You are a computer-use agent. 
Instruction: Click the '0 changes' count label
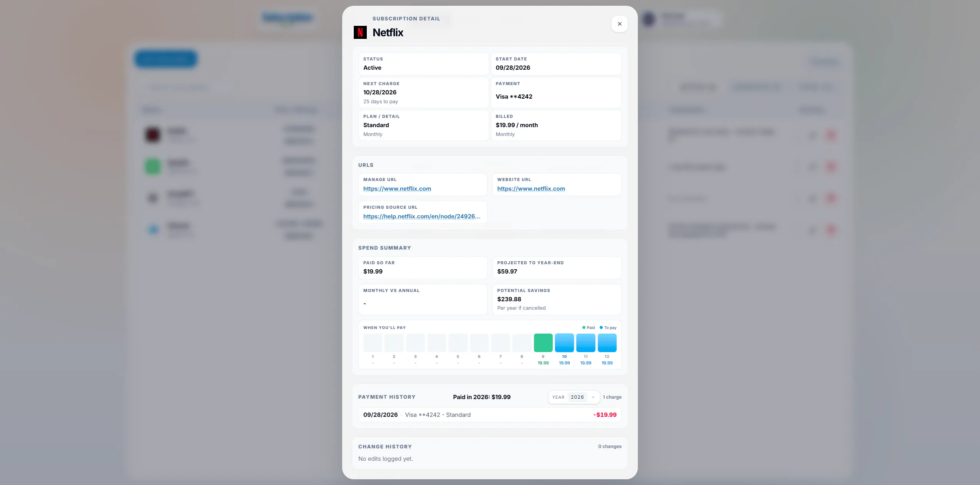[610, 446]
